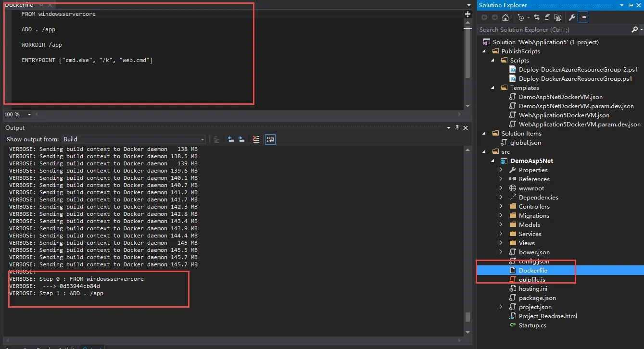Image resolution: width=644 pixels, height=349 pixels.
Task: Click Sync with Active Document icon
Action: point(537,18)
